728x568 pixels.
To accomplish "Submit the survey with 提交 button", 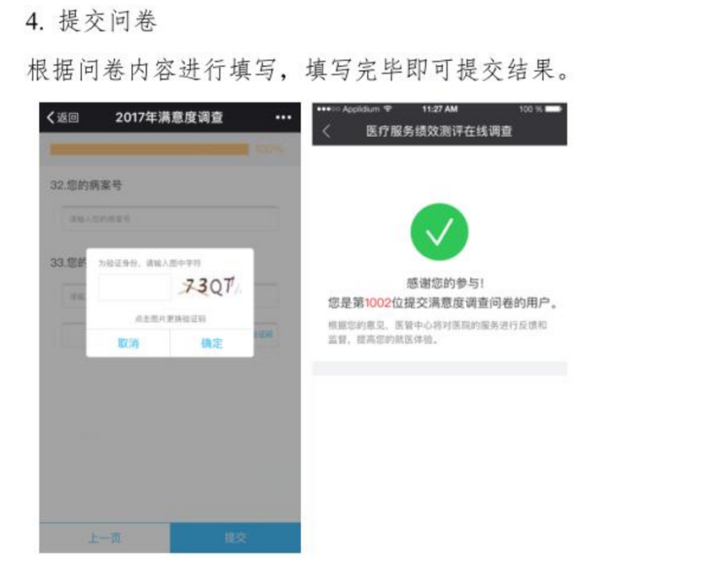I will pyautogui.click(x=235, y=538).
